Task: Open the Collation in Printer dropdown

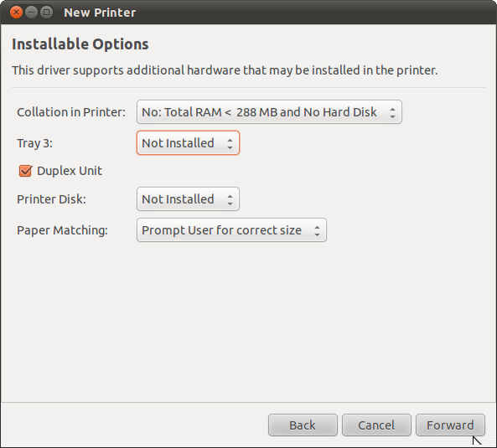Action: 269,112
